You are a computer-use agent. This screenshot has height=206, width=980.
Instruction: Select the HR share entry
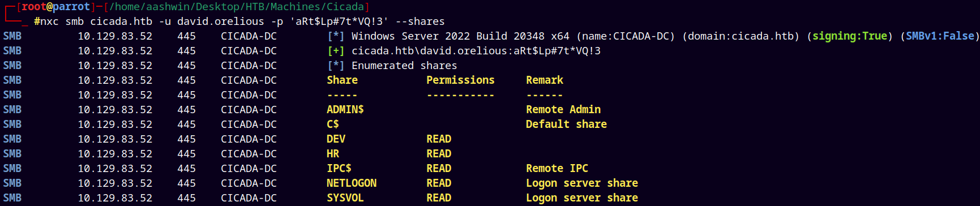coord(333,153)
